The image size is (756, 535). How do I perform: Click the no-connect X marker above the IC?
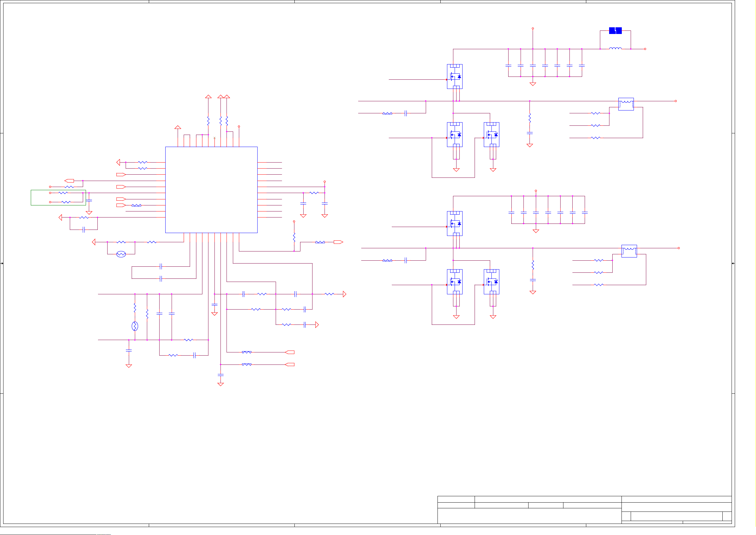click(214, 138)
